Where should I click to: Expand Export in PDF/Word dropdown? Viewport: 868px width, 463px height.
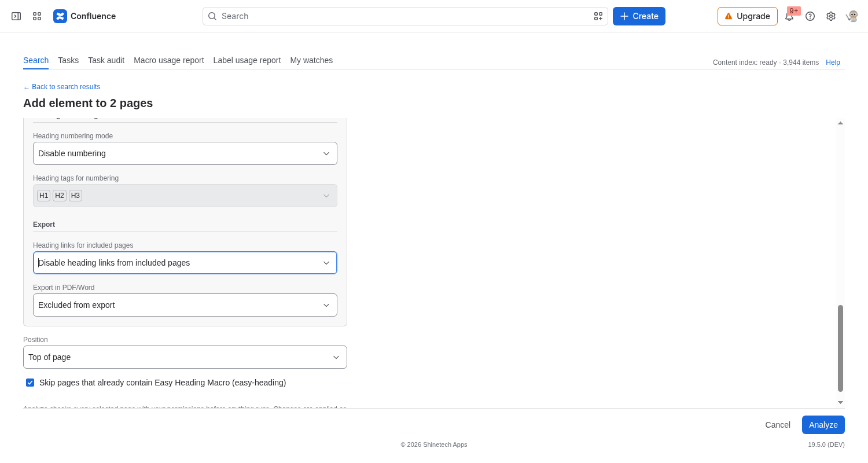(185, 305)
